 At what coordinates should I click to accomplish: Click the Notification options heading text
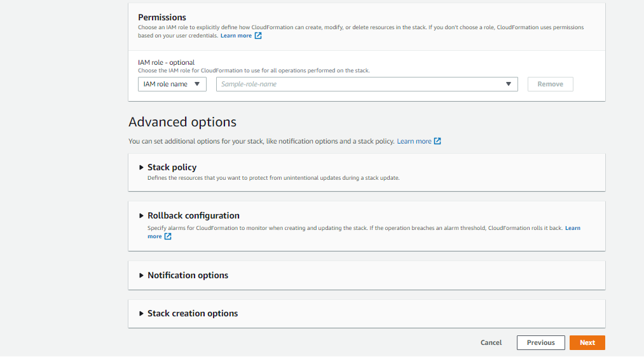188,275
